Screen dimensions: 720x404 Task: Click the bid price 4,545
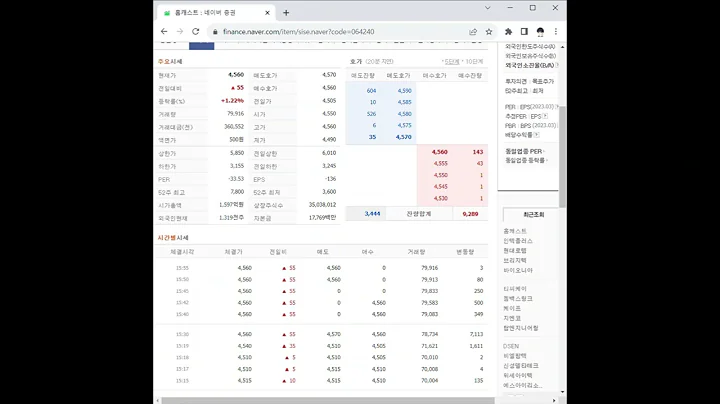(440, 186)
